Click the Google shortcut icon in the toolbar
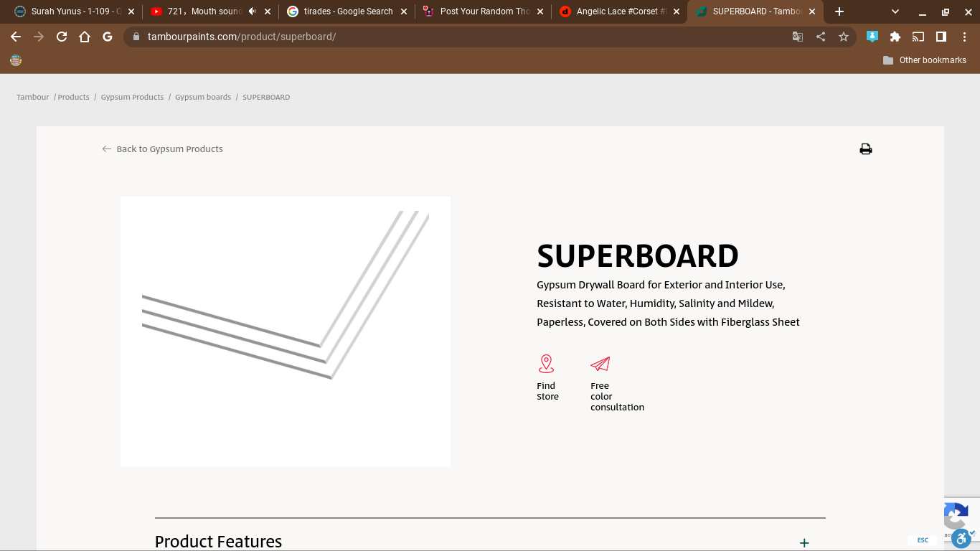Screen dimensions: 980x551 [x=108, y=37]
